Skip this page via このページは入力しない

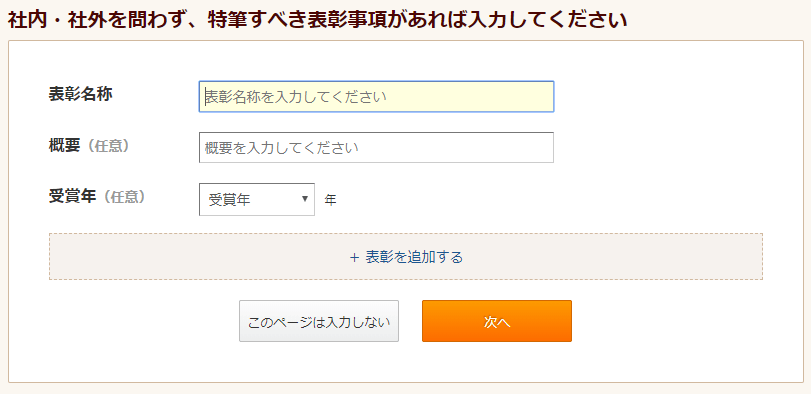pos(319,321)
